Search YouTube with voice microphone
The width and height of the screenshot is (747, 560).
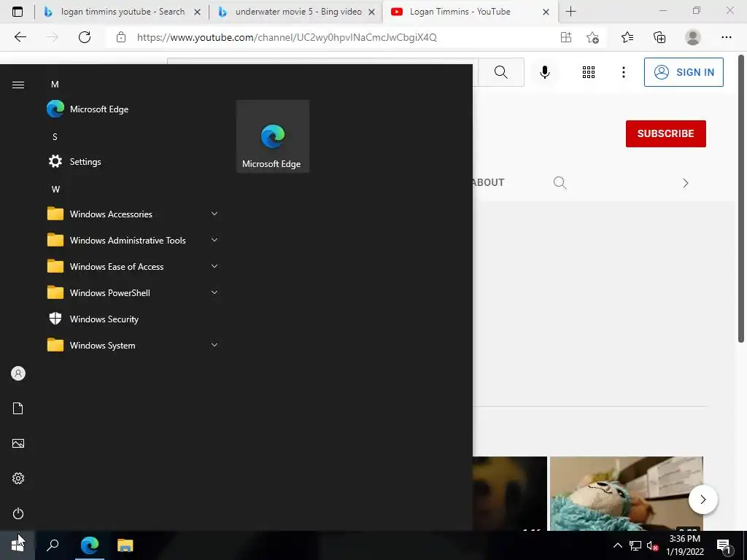point(544,72)
